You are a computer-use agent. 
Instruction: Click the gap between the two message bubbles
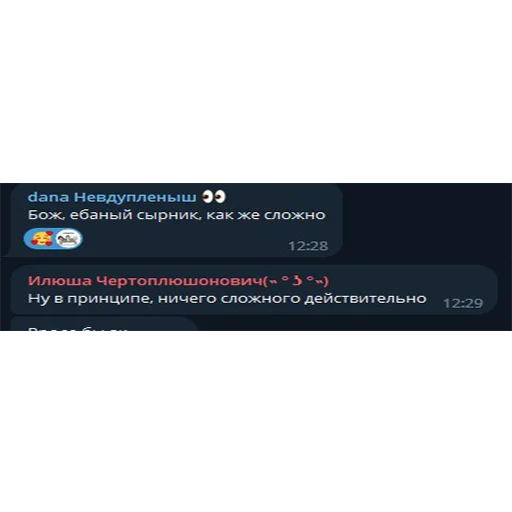click(253, 261)
